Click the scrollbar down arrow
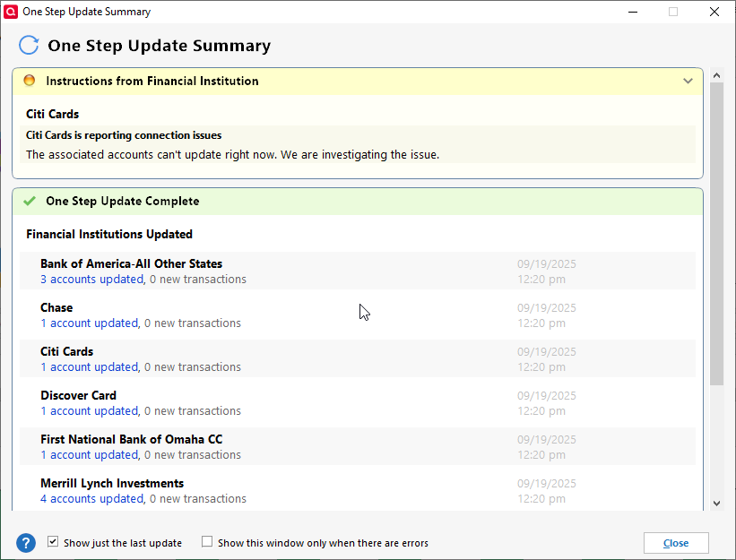The width and height of the screenshot is (736, 560). tap(716, 504)
